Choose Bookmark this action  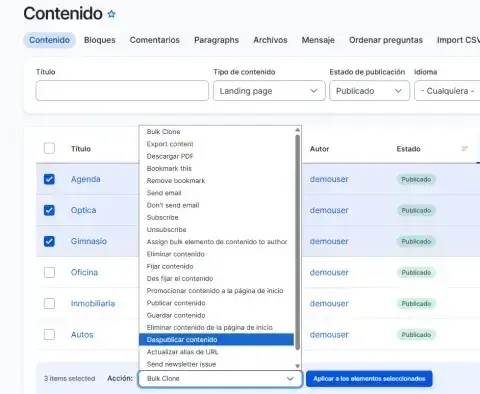[216, 168]
